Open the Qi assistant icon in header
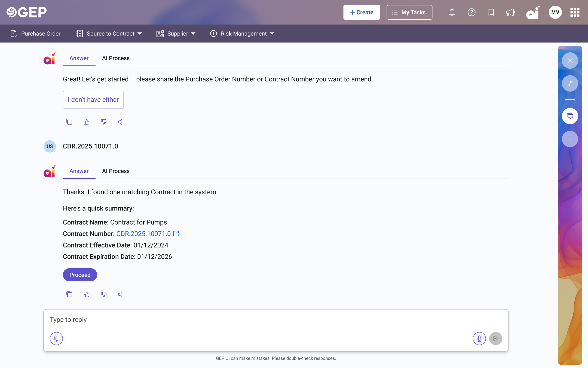The height and width of the screenshot is (368, 588). [x=533, y=13]
